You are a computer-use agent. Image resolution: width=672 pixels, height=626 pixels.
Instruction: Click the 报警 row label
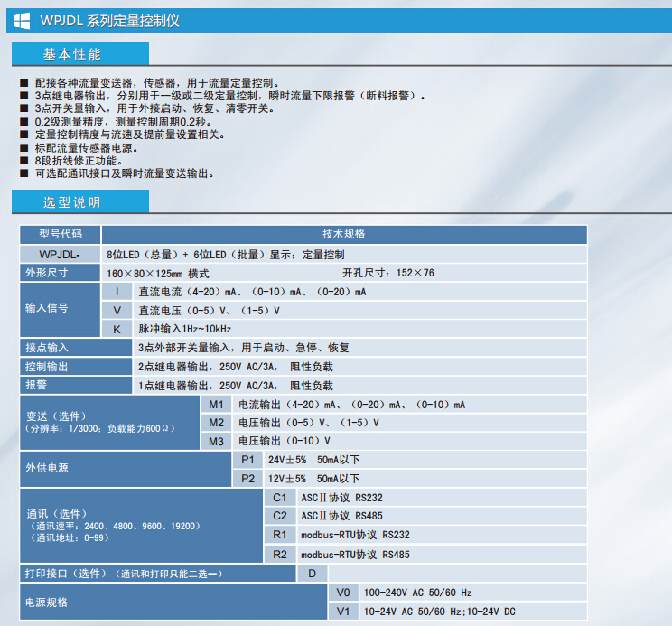(x=36, y=385)
